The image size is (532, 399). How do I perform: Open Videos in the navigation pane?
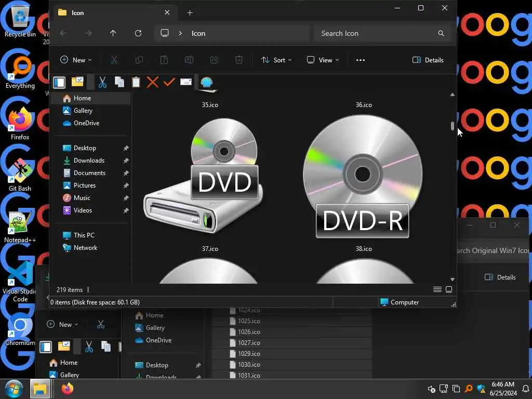[91, 210]
